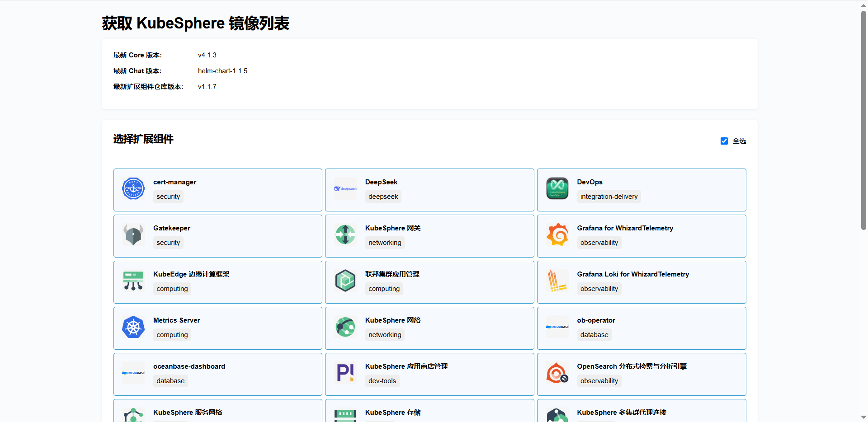Click the KubeSphere 存储 icon
The height and width of the screenshot is (422, 868).
pyautogui.click(x=345, y=415)
